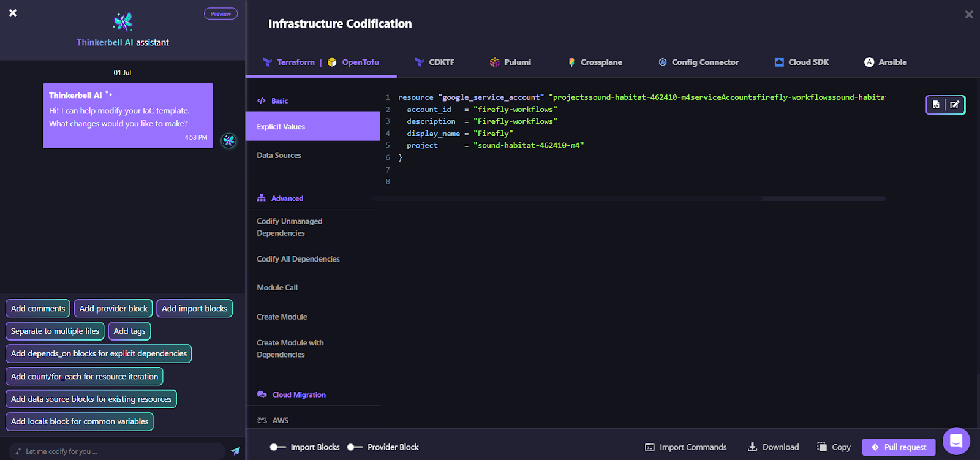This screenshot has width=980, height=460.
Task: Click the sparkle icon in the chat input
Action: tap(18, 451)
